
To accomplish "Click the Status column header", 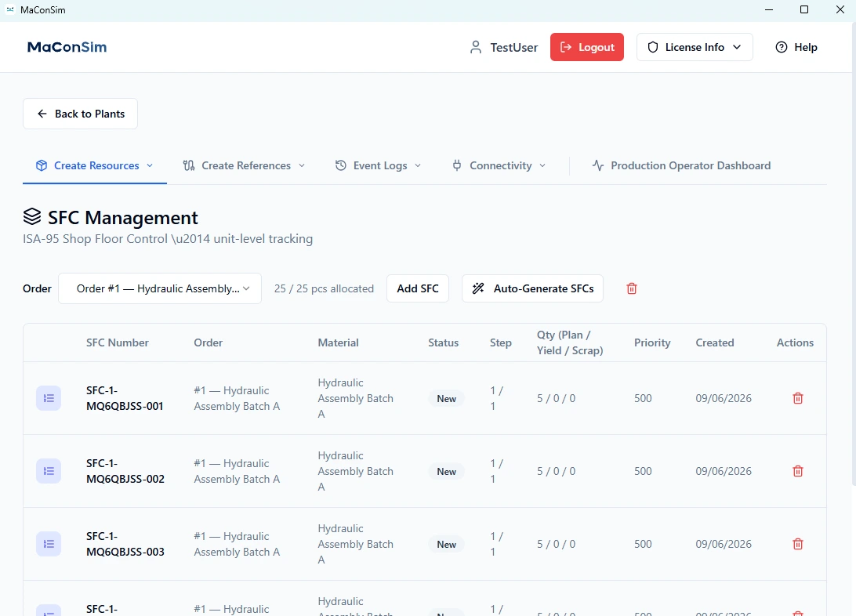I will coord(444,342).
